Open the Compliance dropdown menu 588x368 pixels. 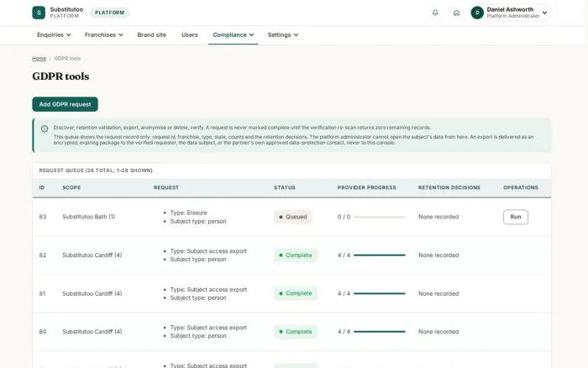[234, 35]
